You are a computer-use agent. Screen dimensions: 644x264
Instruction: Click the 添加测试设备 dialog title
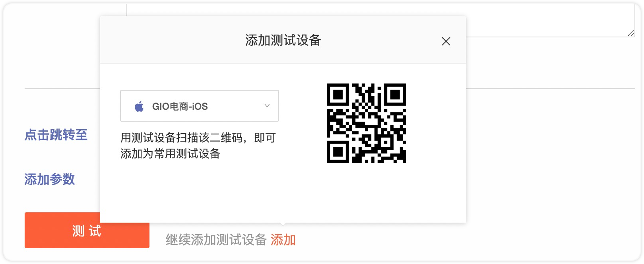(283, 40)
